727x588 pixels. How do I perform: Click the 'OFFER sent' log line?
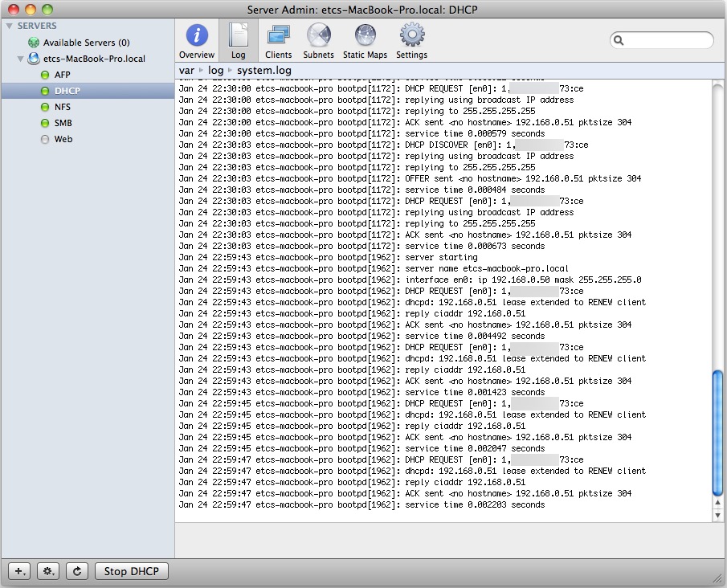[410, 178]
